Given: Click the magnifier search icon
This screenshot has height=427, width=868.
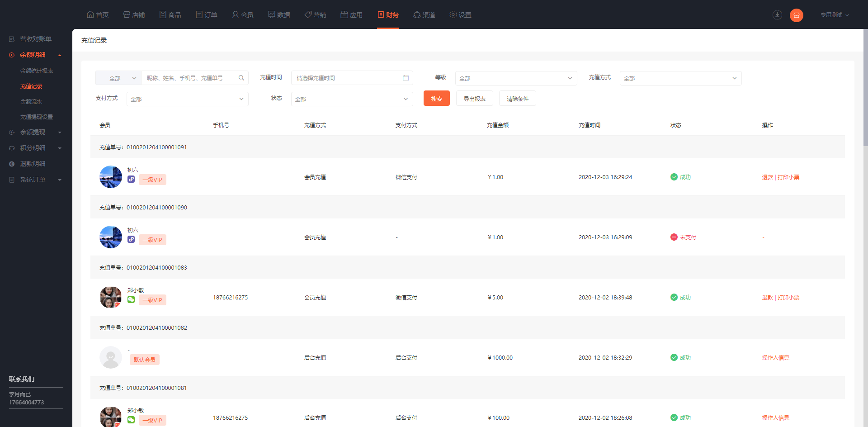Looking at the screenshot, I should [x=241, y=78].
